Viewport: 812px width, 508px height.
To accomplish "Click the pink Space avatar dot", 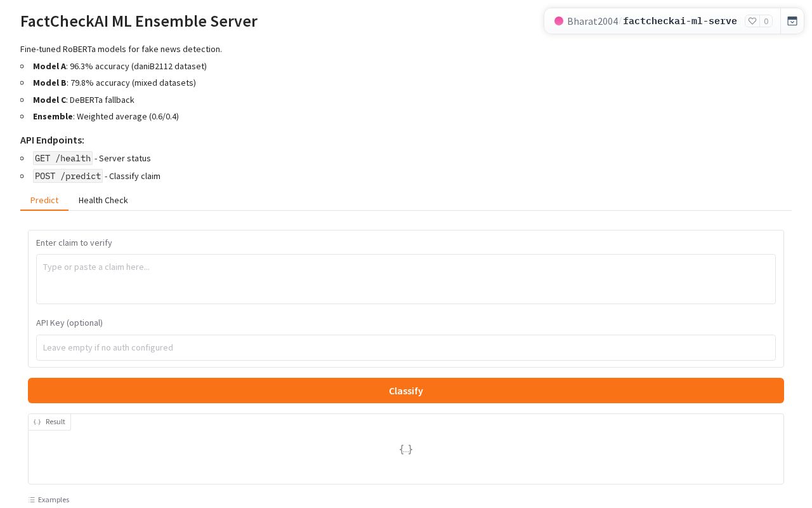I will pos(559,21).
